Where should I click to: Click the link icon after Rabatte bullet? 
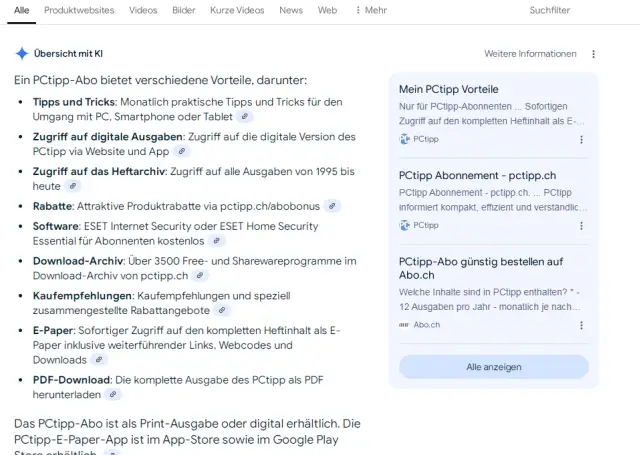[x=333, y=206]
